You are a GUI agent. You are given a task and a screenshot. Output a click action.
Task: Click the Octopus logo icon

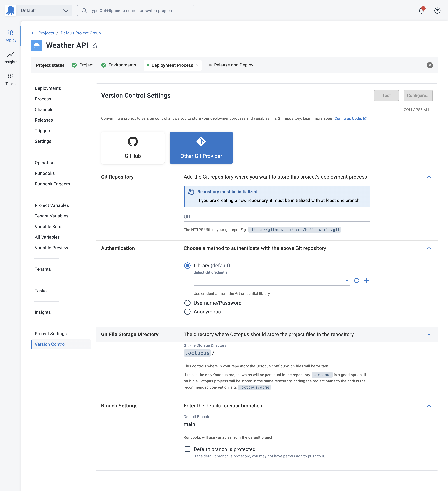point(11,10)
